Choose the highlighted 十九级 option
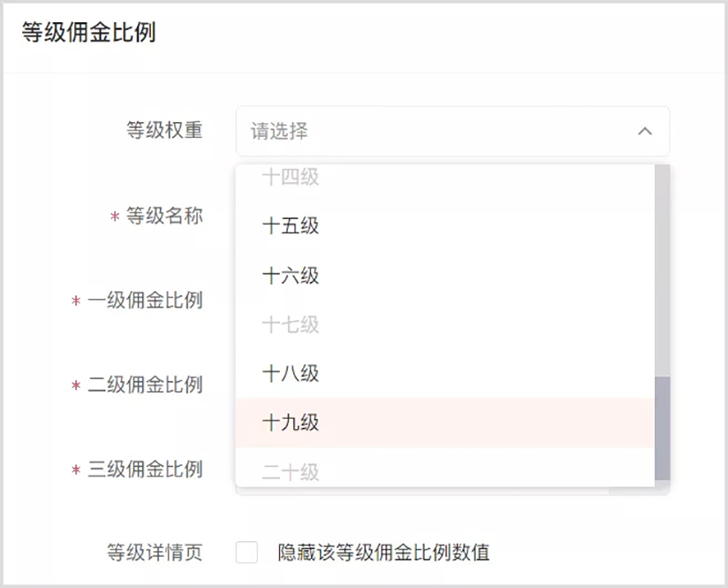Image resolution: width=728 pixels, height=588 pixels. pos(444,423)
